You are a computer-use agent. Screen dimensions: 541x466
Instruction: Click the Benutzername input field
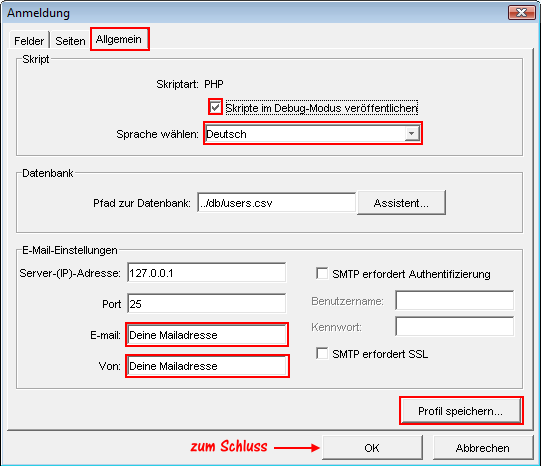(x=454, y=300)
